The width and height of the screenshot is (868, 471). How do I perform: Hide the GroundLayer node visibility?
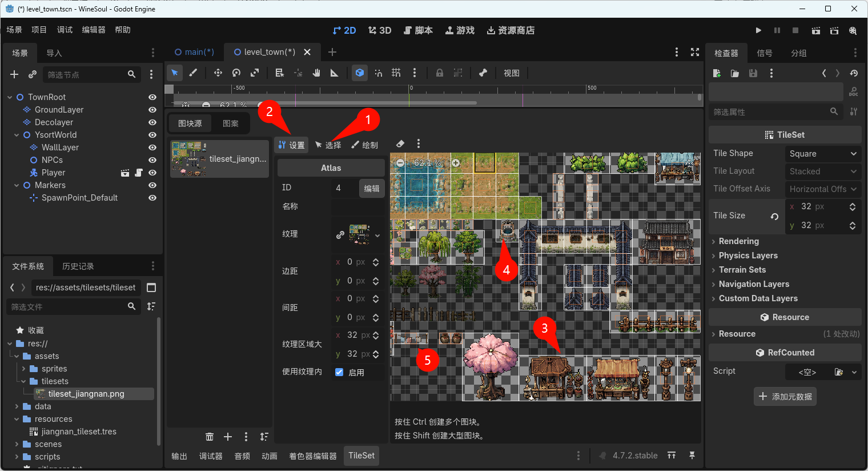(152, 110)
